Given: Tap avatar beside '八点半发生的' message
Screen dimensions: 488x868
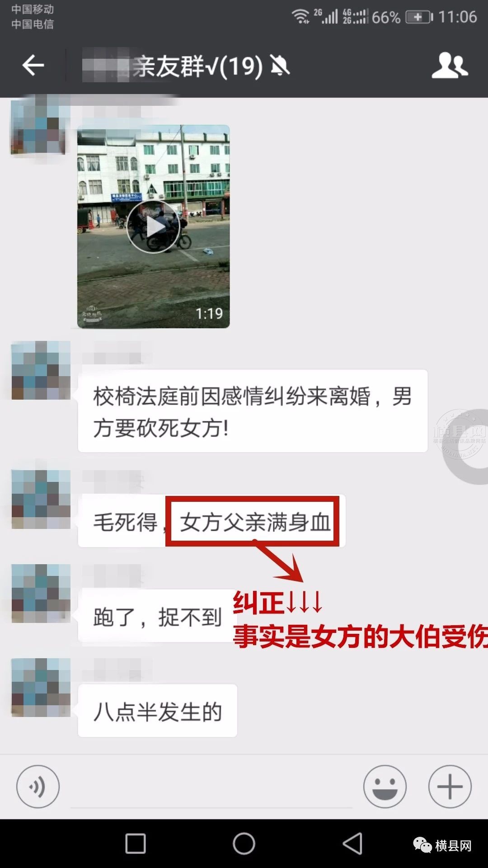Looking at the screenshot, I should pos(41,688).
